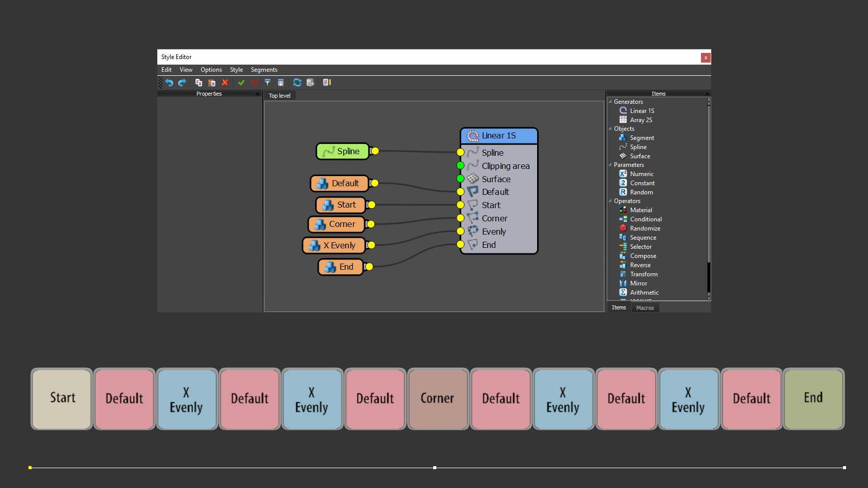Collapse the Operators section

610,201
